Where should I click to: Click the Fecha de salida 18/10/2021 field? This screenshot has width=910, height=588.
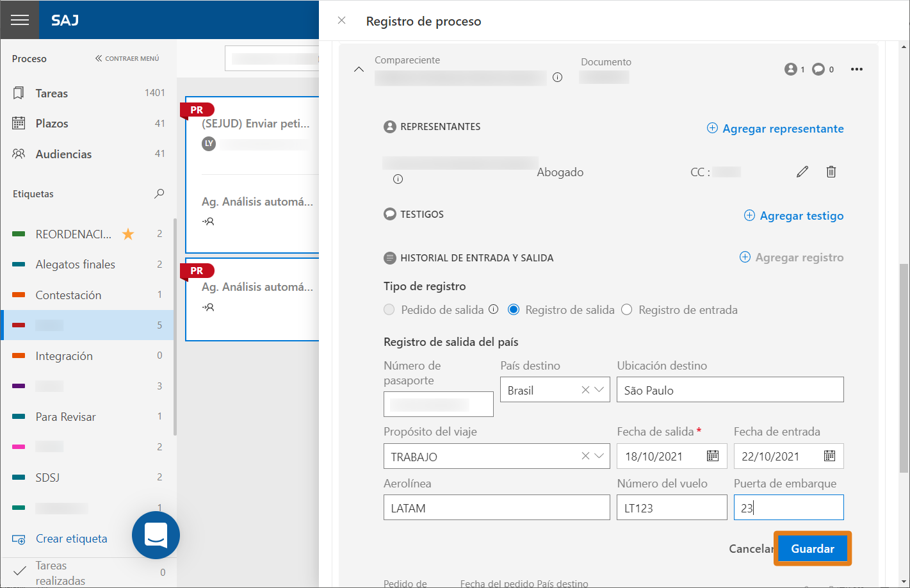point(672,456)
